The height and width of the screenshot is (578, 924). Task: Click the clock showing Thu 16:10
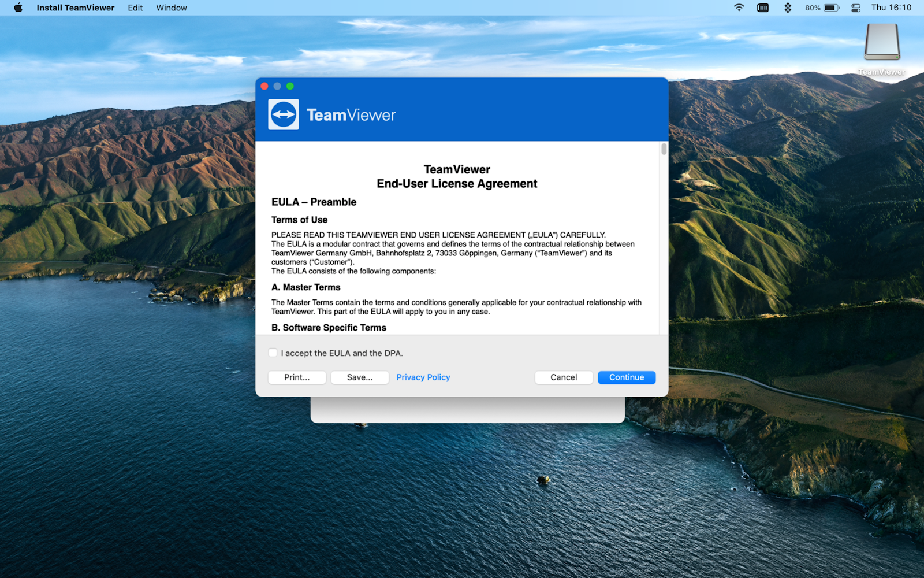891,8
